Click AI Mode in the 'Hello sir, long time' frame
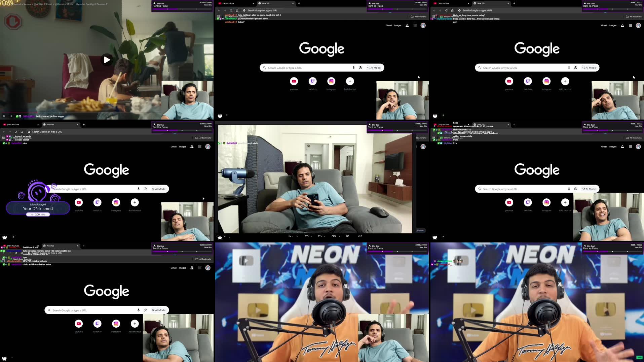The height and width of the screenshot is (362, 644). [589, 68]
